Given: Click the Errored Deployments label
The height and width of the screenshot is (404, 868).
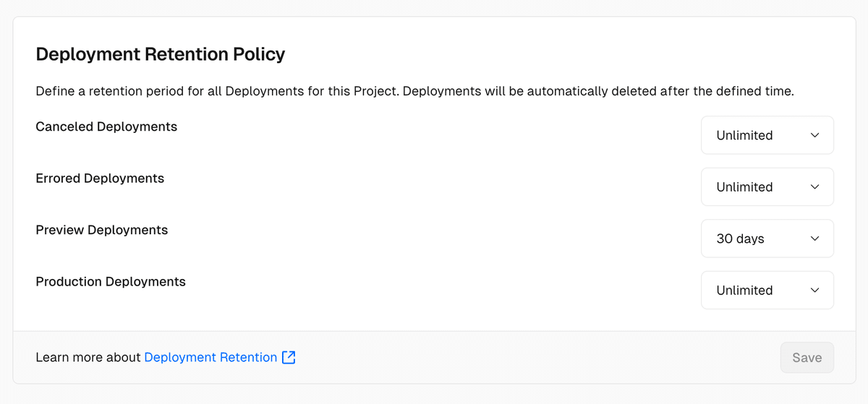Looking at the screenshot, I should point(100,179).
